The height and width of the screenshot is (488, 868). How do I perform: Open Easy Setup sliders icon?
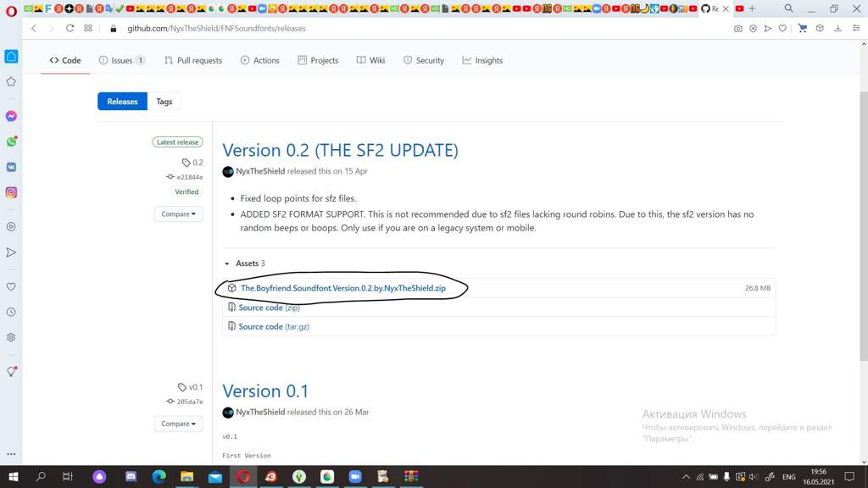[856, 29]
